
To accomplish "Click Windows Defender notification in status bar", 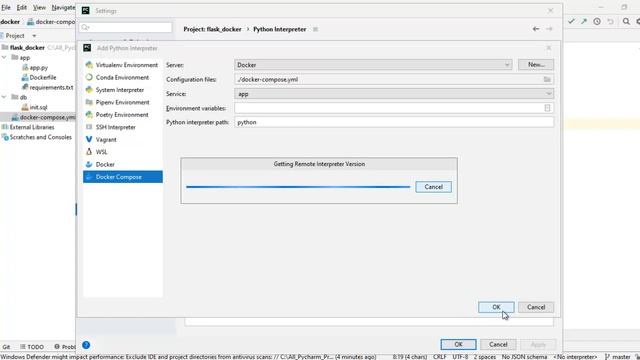I will point(188,357).
